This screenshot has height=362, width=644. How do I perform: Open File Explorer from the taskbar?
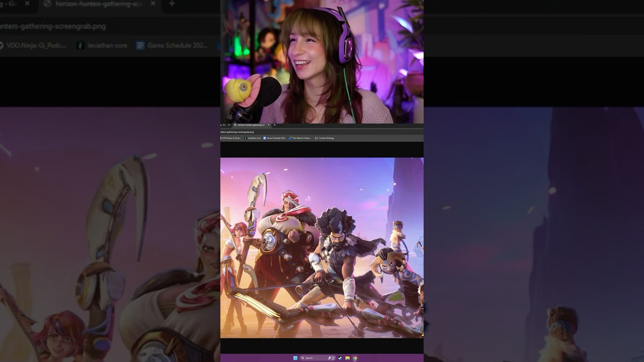coord(348,358)
